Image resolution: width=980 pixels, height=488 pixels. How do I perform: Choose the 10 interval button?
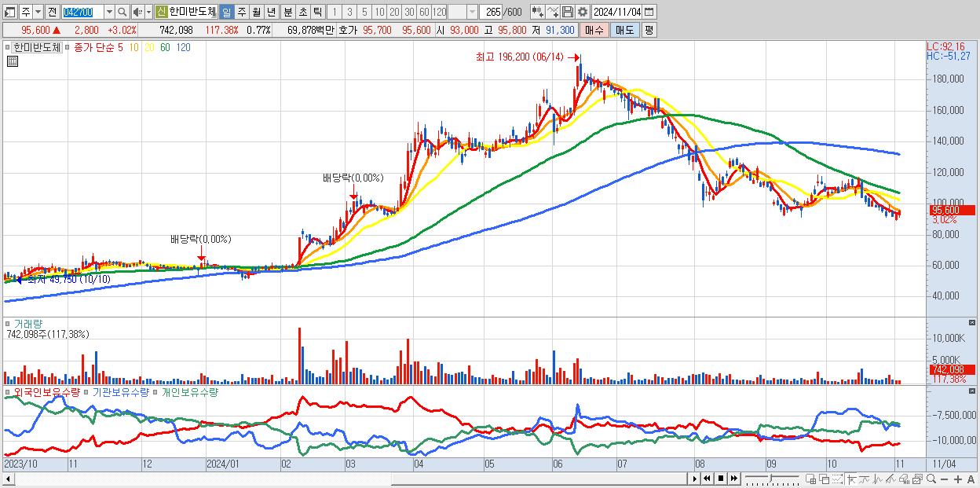point(379,12)
